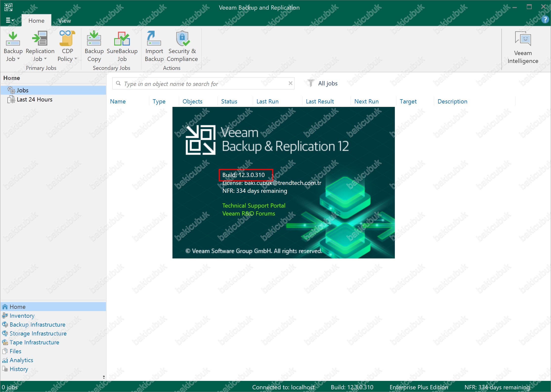This screenshot has height=392, width=551.
Task: Open the Home navigation view
Action: 53,307
